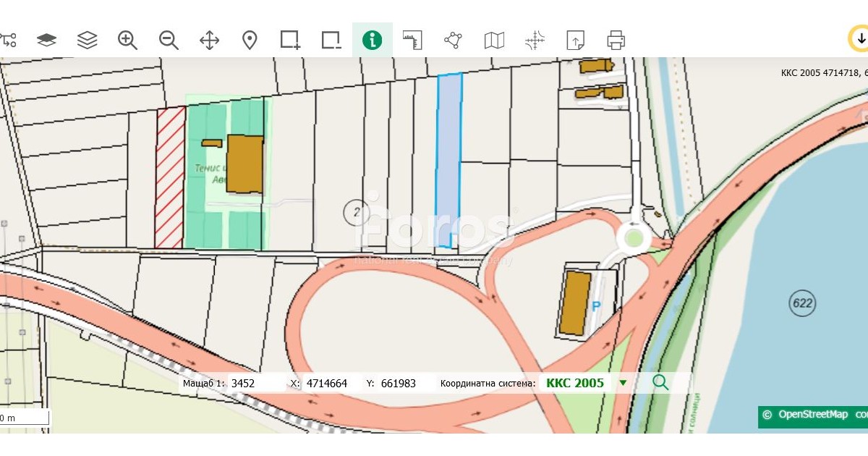Click the printer icon
The image size is (868, 456).
pos(616,40)
